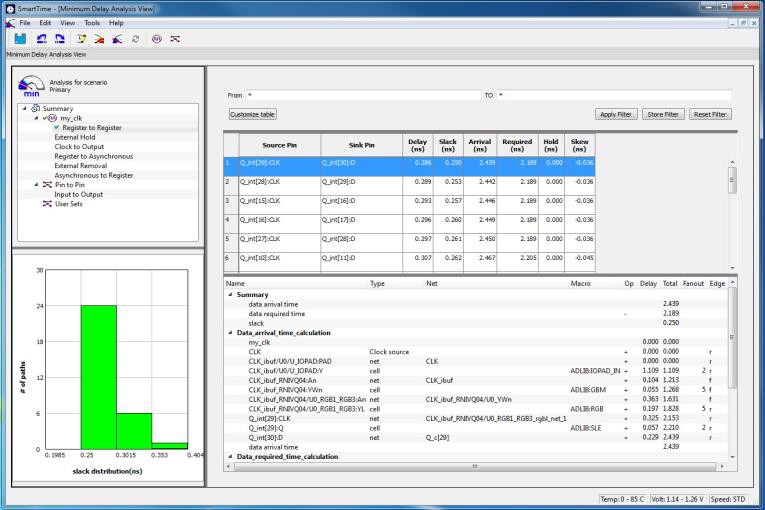The image size is (765, 510).
Task: Click the path sets toolbar icon
Action: (175, 39)
